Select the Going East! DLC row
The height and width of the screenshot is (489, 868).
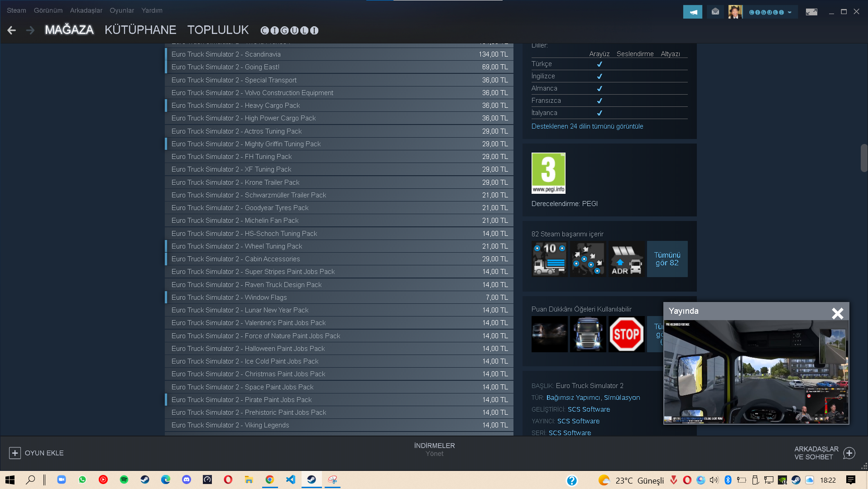[339, 67]
